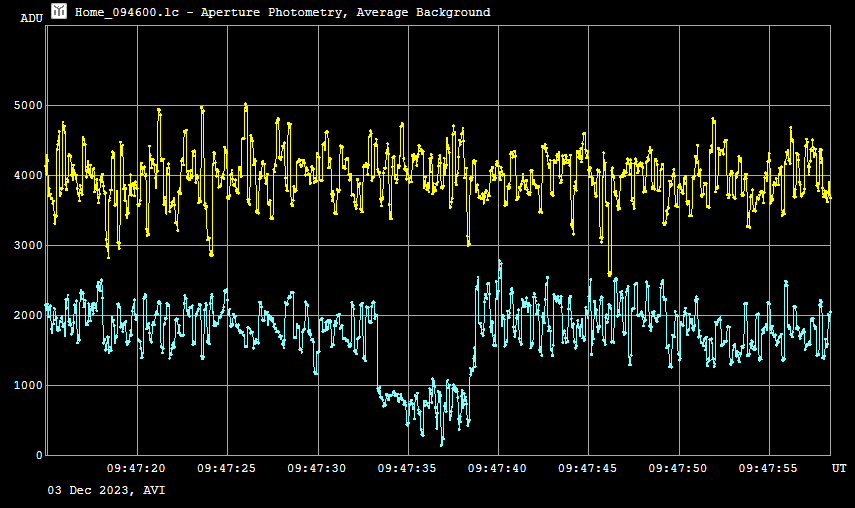Click the 09:47:40 time label
This screenshot has width=855, height=508.
pyautogui.click(x=497, y=468)
